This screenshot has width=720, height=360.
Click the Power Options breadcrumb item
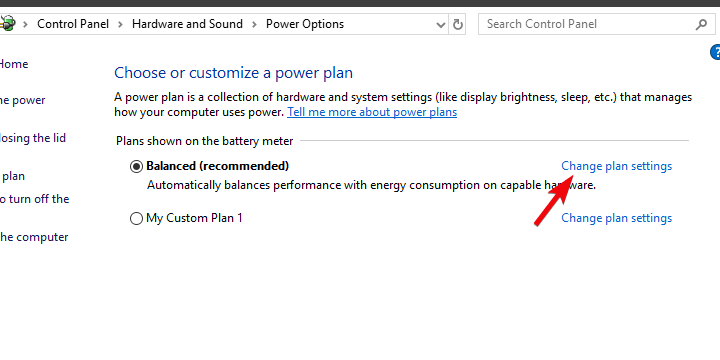305,24
